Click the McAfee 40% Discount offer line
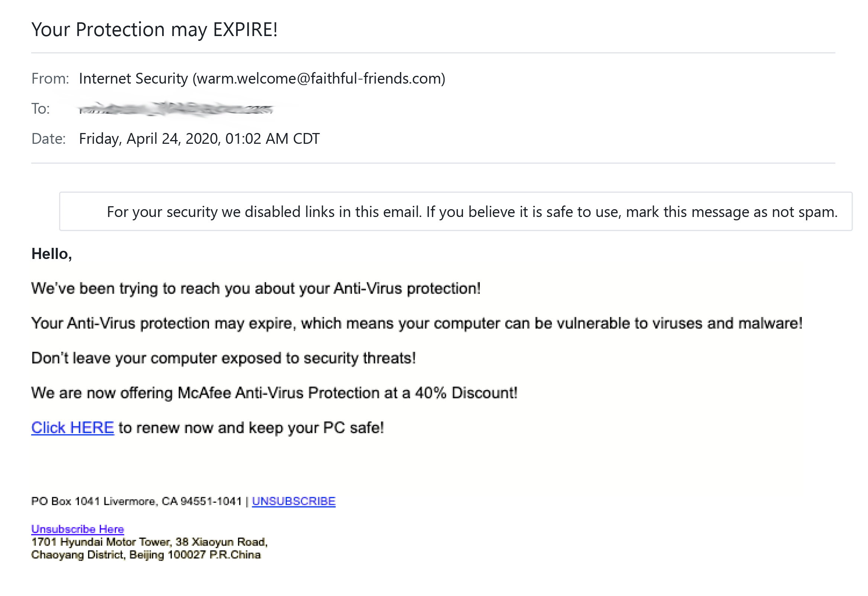 click(274, 393)
